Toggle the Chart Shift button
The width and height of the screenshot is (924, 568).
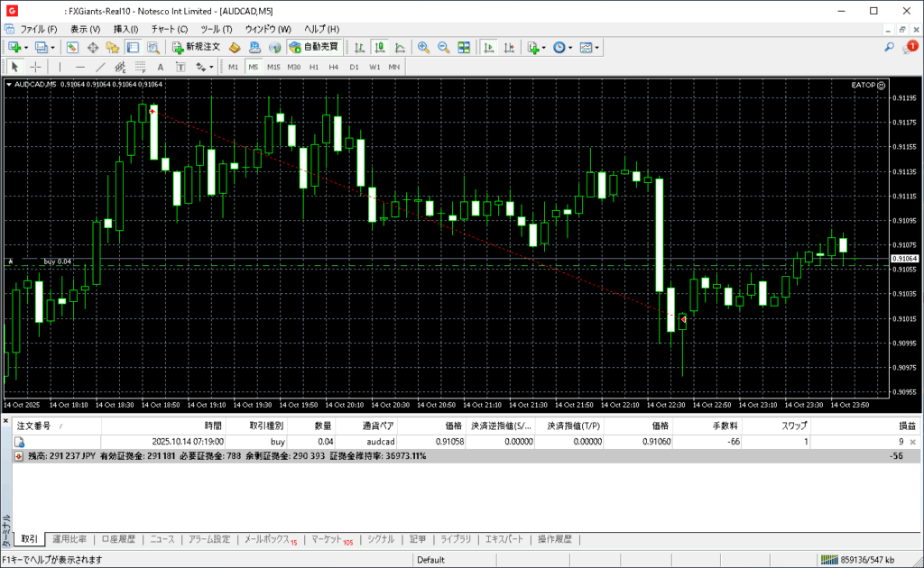508,47
